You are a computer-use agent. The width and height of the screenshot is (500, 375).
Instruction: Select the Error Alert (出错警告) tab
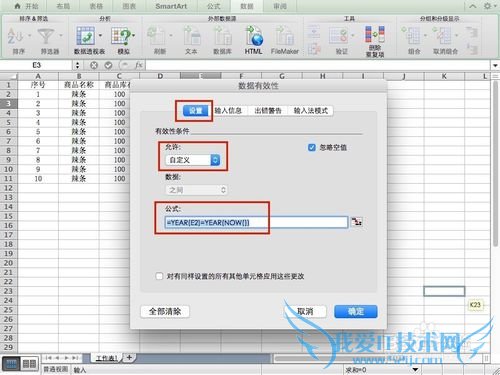pos(268,111)
